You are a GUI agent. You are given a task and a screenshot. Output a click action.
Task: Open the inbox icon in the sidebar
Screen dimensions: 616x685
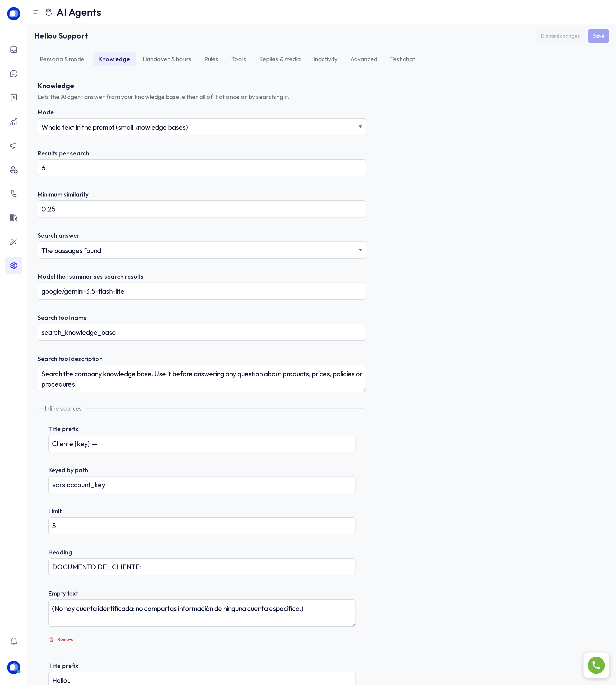point(13,50)
